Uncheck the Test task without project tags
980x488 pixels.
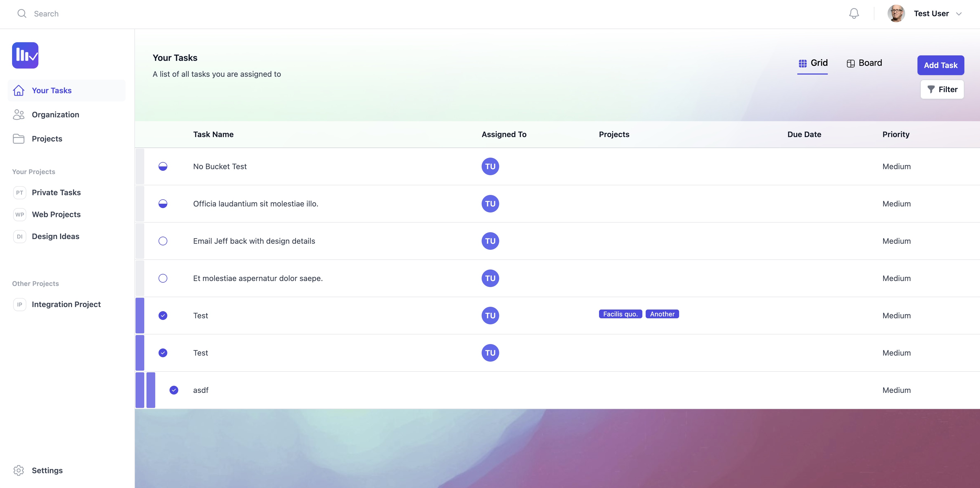[163, 353]
